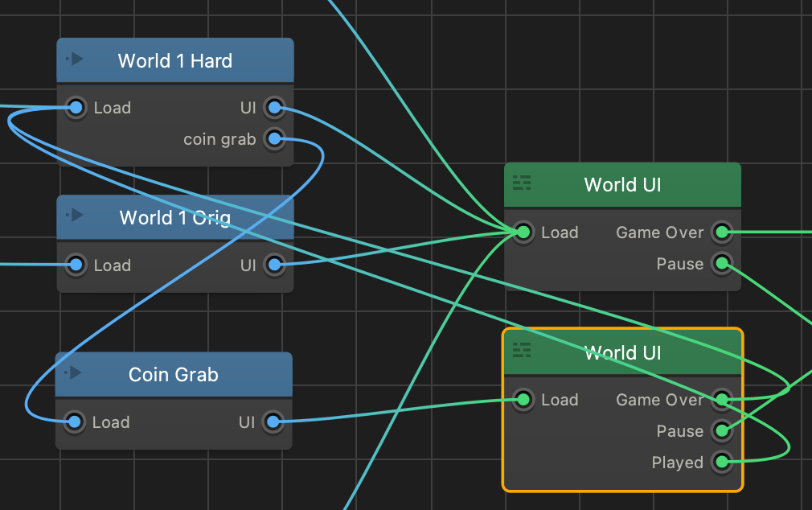
Task: Click the scene icon on Coin Grab node
Action: click(73, 372)
